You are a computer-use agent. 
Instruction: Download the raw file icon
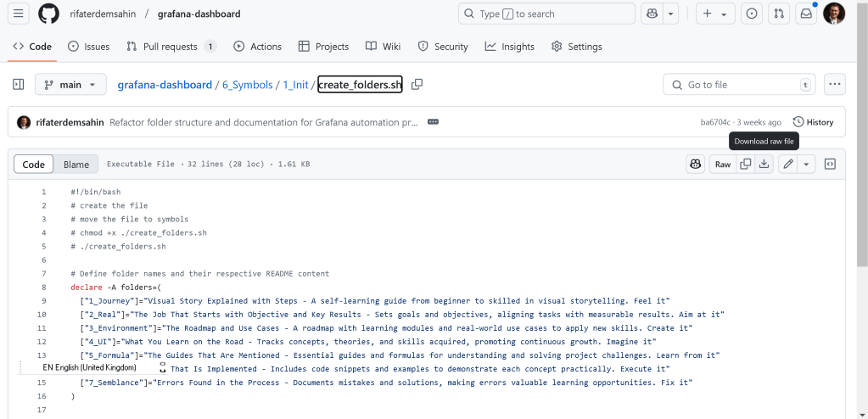[x=764, y=164]
